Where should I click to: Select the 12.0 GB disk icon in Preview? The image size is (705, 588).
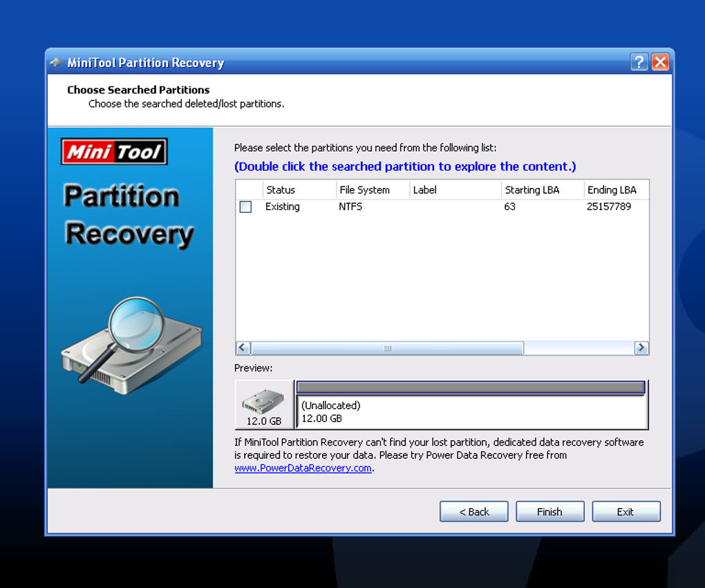[x=264, y=405]
